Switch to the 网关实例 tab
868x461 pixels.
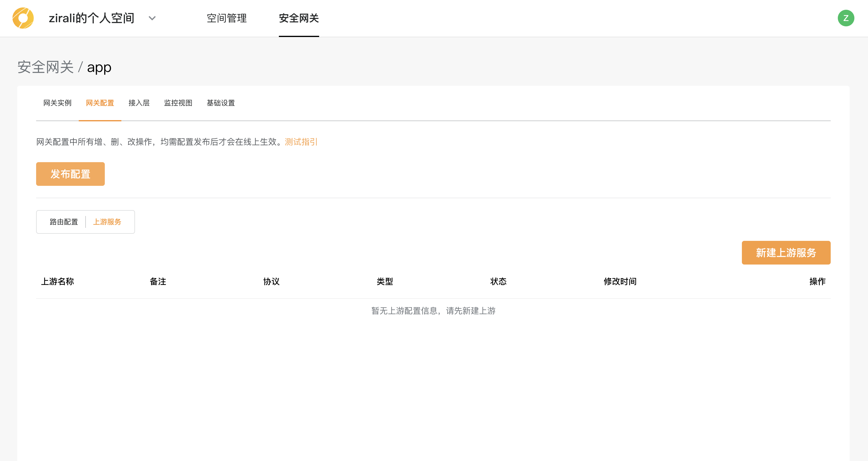pos(57,103)
